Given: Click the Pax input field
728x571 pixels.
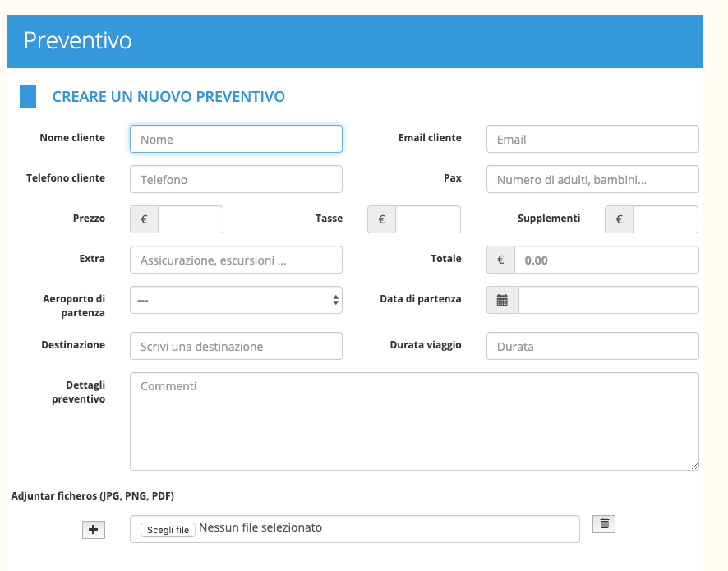Looking at the screenshot, I should (592, 179).
